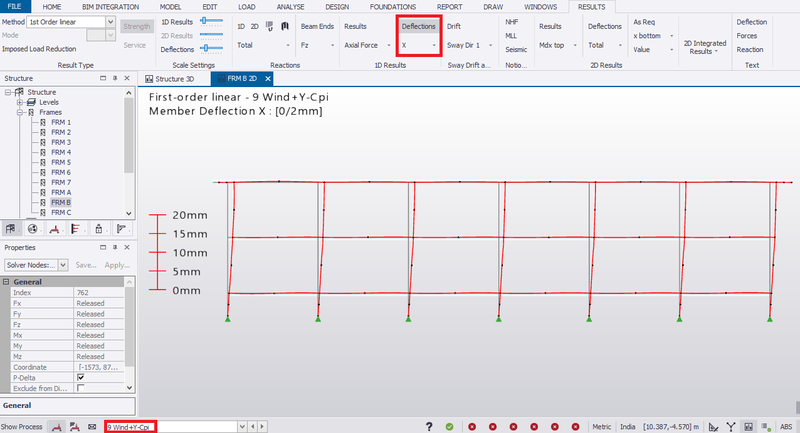Click the Structure tree view icon
800x433 pixels.
click(x=10, y=229)
